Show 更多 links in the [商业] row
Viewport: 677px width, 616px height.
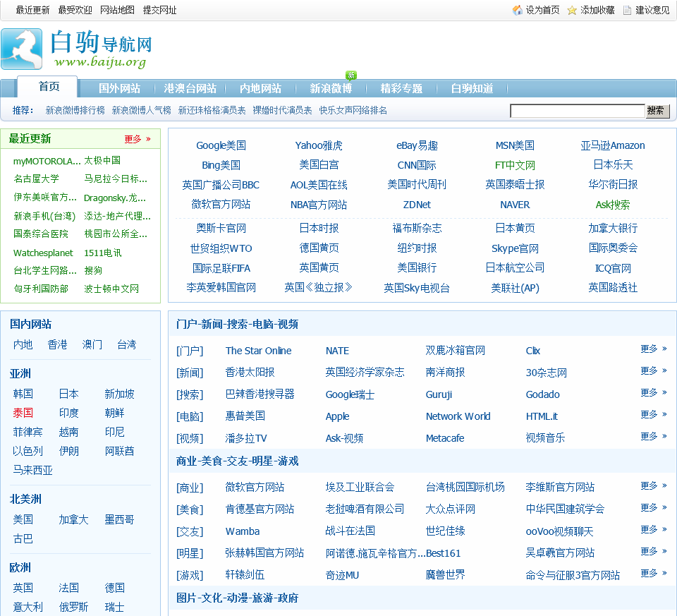point(653,486)
